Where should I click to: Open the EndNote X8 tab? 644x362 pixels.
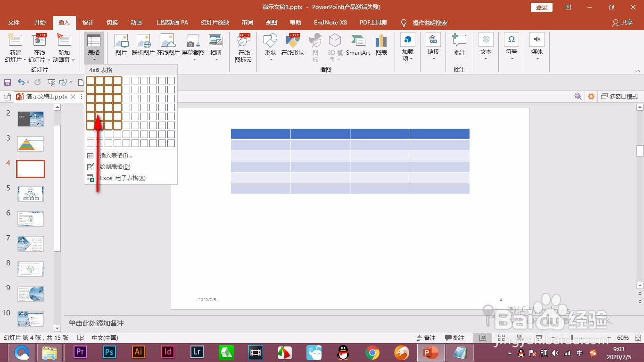click(330, 23)
